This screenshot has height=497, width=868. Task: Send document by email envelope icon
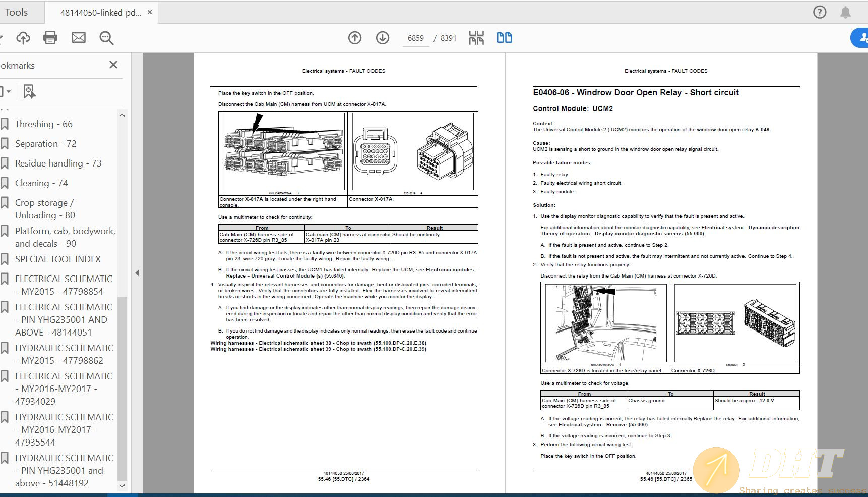[x=78, y=38]
